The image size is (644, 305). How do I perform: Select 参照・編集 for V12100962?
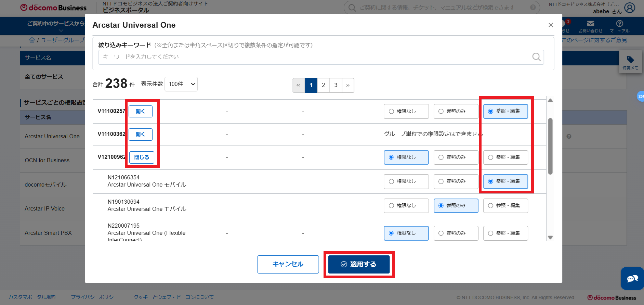[505, 157]
